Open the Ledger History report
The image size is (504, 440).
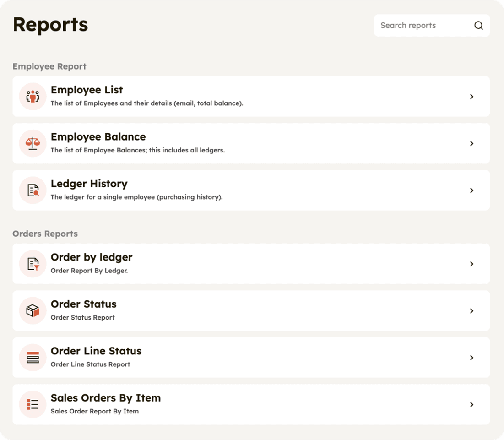click(x=251, y=190)
